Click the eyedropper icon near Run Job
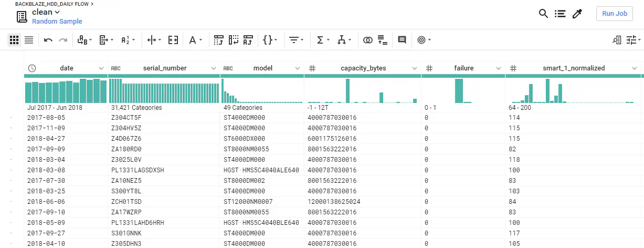644x248 pixels. pos(577,14)
